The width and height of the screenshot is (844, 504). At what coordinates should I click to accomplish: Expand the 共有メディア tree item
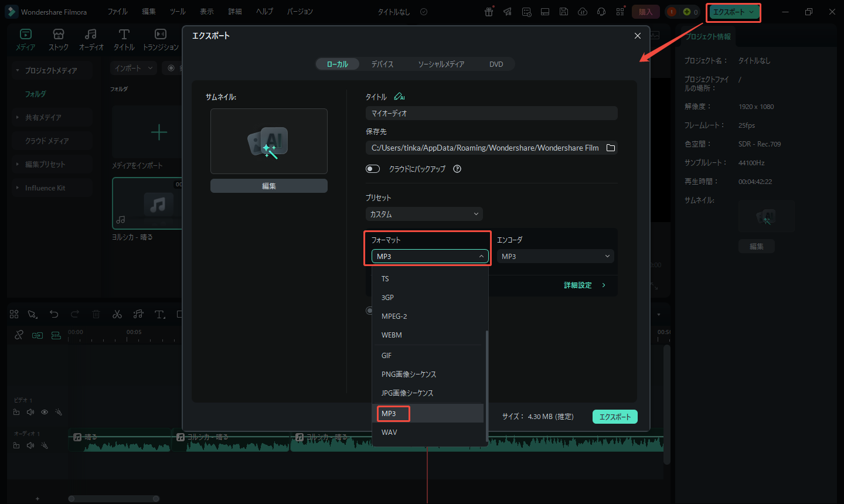pos(18,117)
